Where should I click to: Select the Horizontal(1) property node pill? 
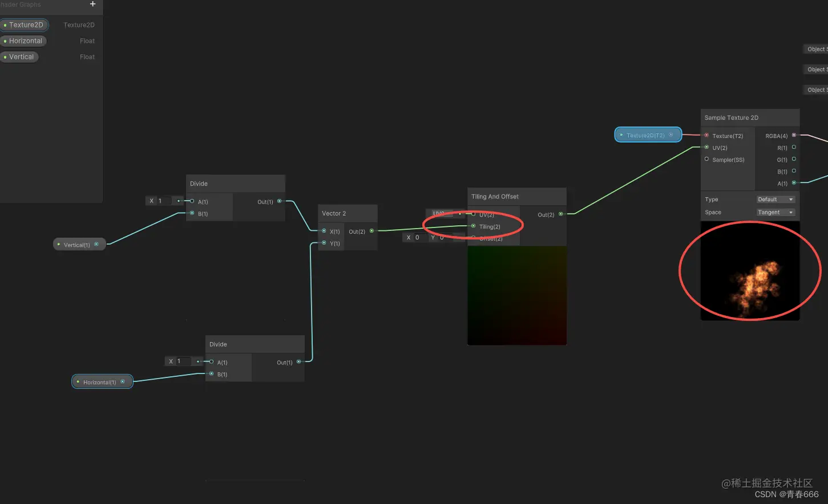click(x=102, y=381)
